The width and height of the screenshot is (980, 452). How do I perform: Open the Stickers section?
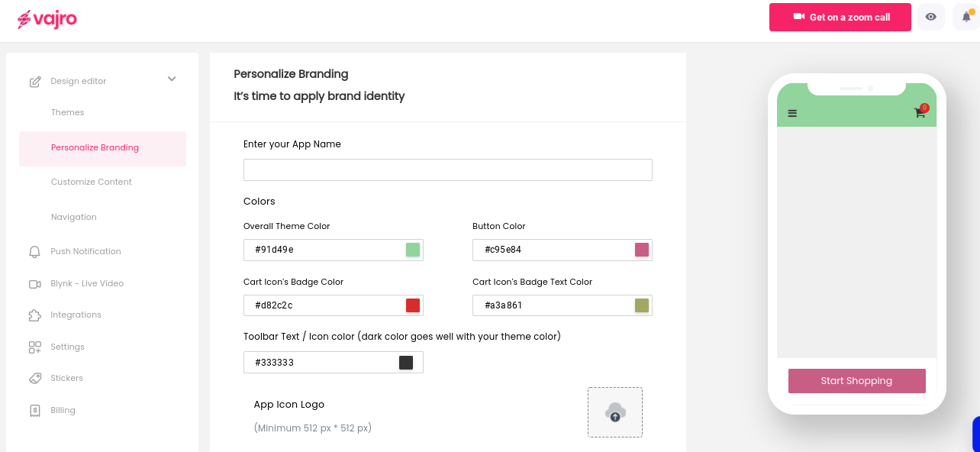(66, 378)
